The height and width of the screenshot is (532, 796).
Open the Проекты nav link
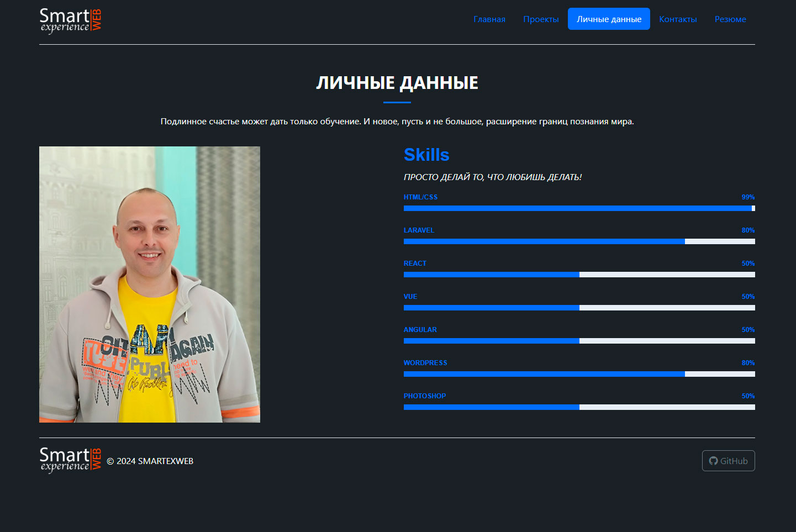(x=540, y=19)
